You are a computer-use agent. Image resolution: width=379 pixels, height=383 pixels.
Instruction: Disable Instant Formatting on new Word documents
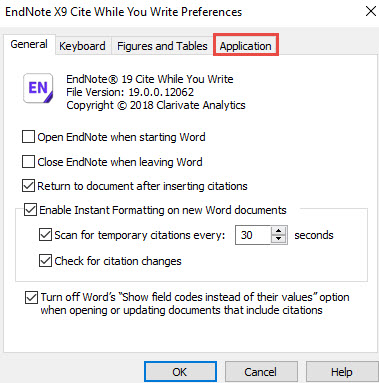pyautogui.click(x=30, y=210)
